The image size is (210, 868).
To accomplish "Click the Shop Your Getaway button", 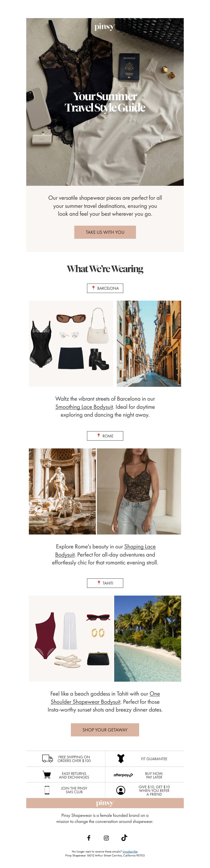I will [105, 729].
